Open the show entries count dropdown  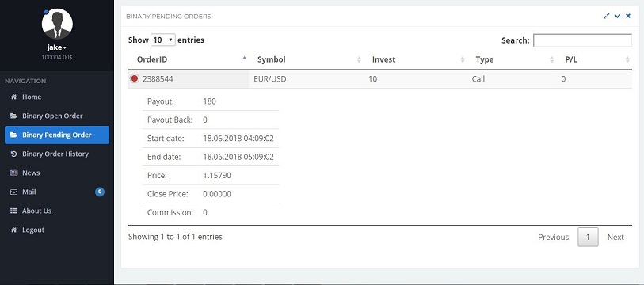point(163,40)
